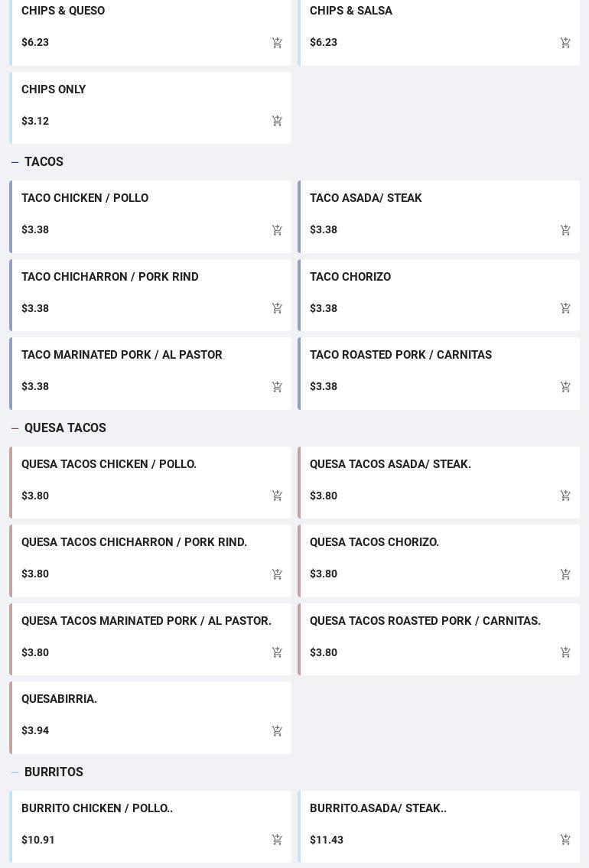Add Quesa Tacos Chorizo to cart

(565, 574)
